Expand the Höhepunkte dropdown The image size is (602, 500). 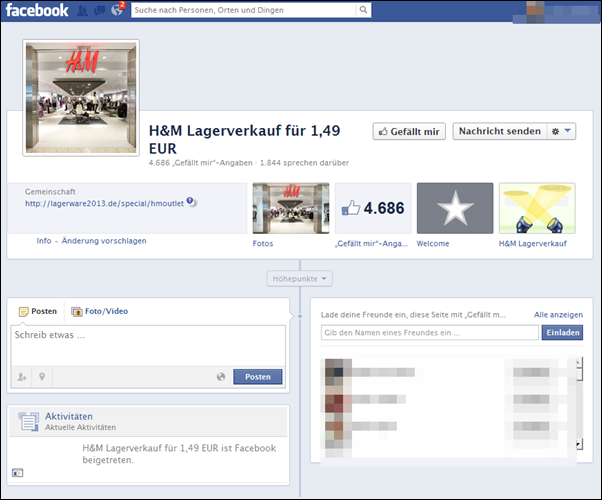(x=300, y=279)
